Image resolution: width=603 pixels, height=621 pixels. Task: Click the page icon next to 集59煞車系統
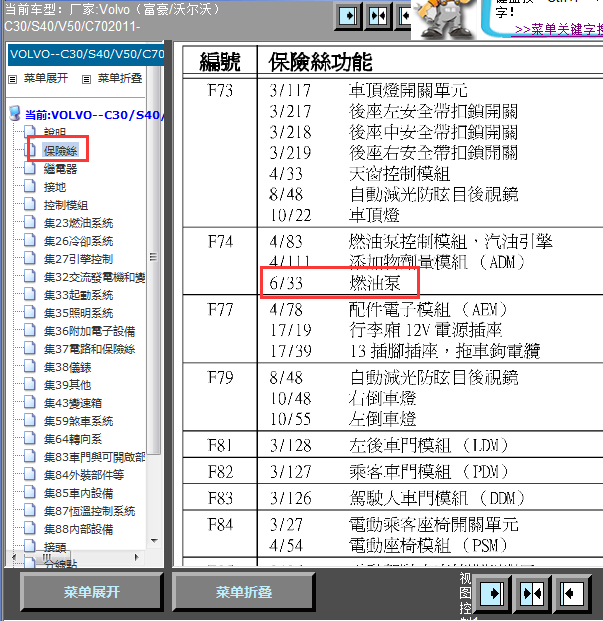(30, 420)
